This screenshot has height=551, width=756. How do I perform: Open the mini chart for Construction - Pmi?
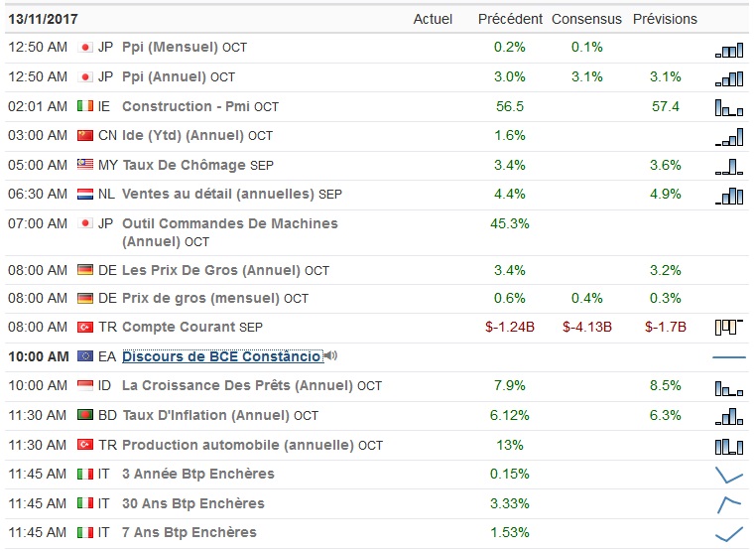(729, 107)
